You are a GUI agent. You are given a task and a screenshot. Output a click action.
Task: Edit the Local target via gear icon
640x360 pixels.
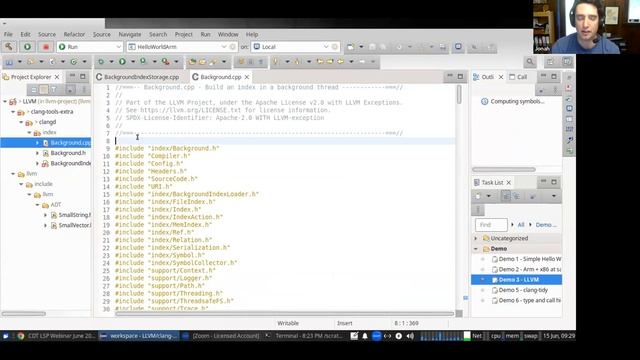tap(335, 47)
